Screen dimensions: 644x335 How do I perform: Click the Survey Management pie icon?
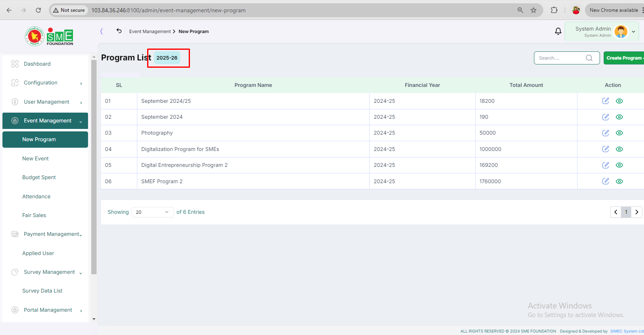tap(15, 272)
